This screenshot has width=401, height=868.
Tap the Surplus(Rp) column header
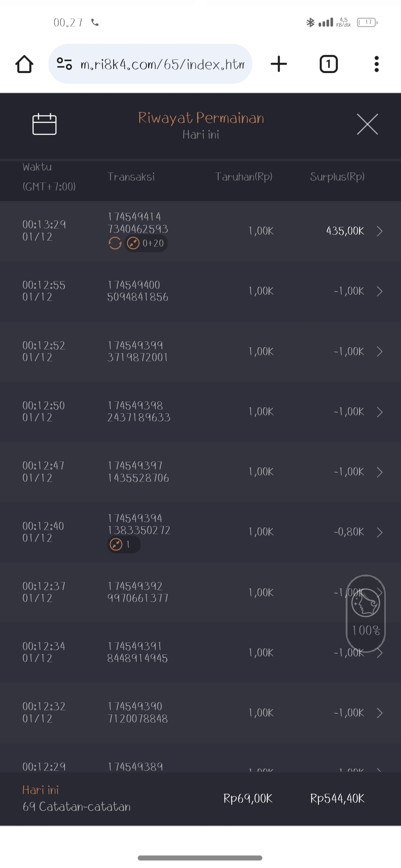point(337,177)
